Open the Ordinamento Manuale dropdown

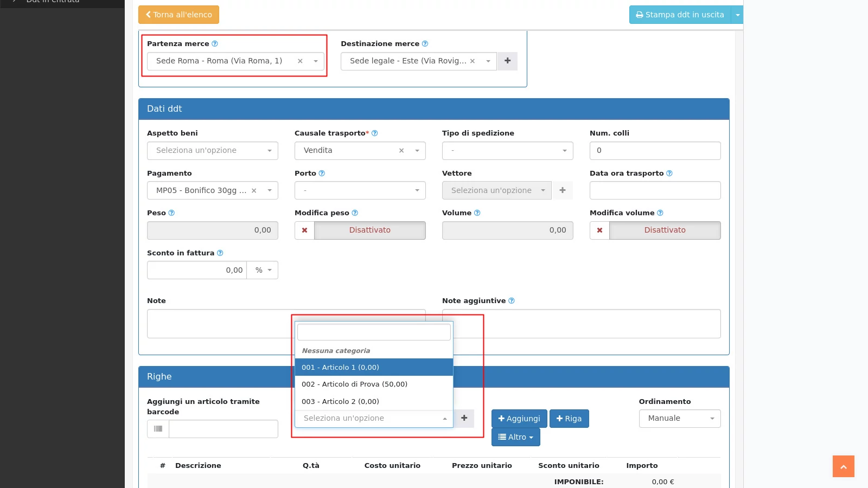click(680, 419)
